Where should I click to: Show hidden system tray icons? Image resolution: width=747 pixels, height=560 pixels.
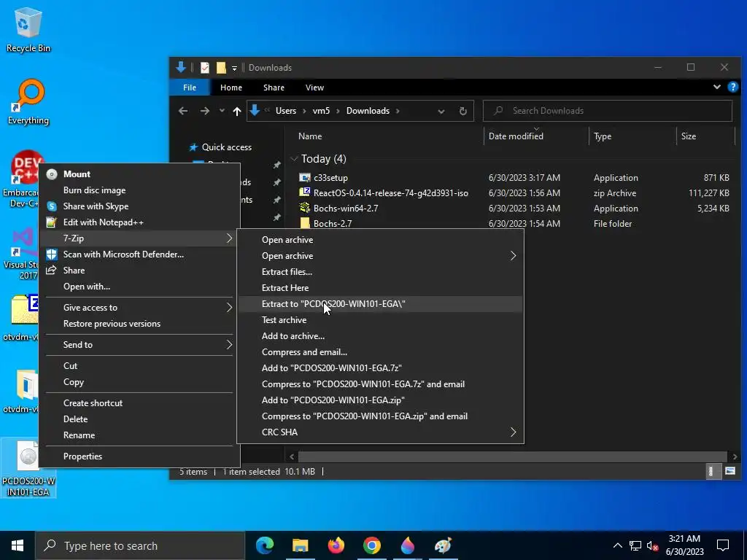(617, 545)
